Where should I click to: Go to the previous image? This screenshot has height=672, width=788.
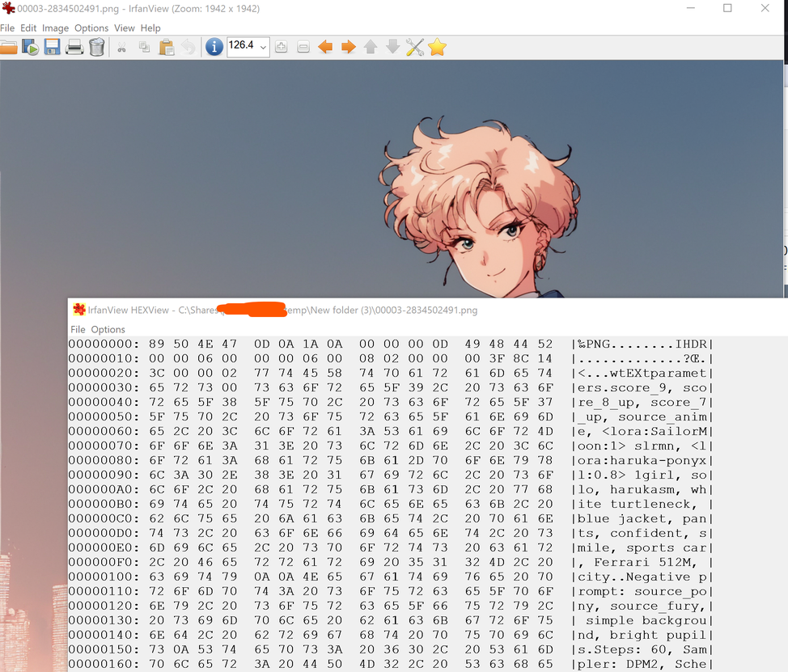point(325,47)
